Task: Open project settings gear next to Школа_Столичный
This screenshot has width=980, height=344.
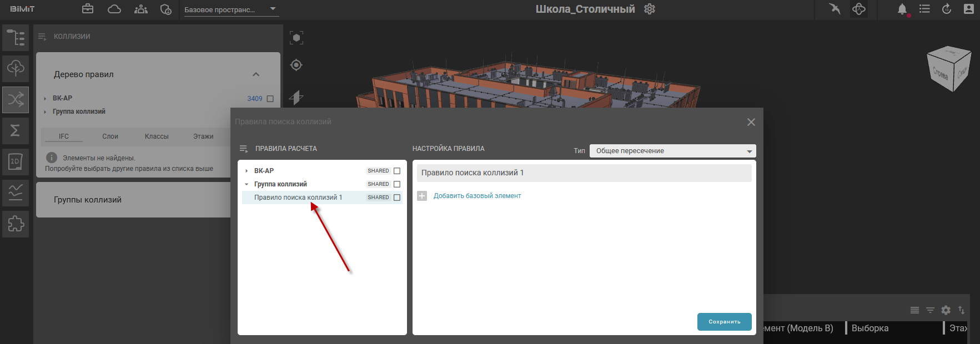Action: pos(650,9)
